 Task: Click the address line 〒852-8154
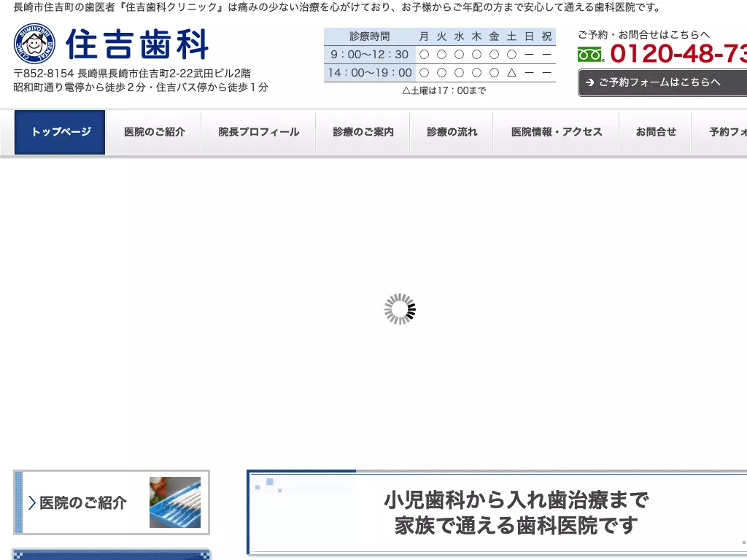click(132, 74)
